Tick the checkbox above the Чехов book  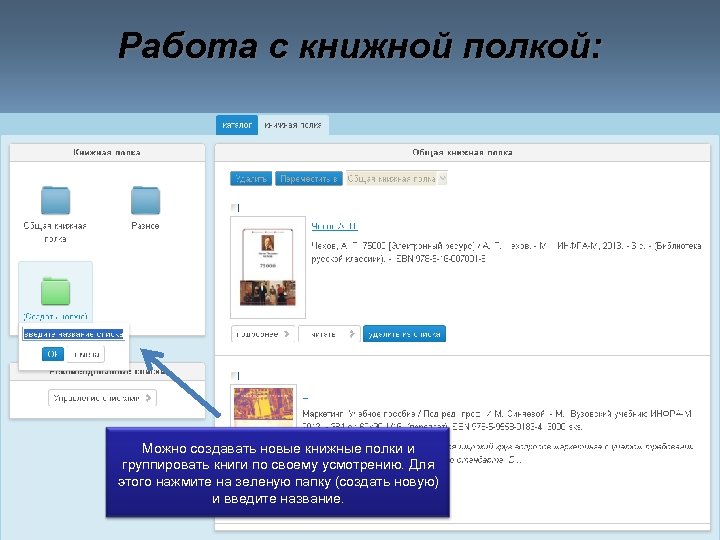tap(235, 208)
